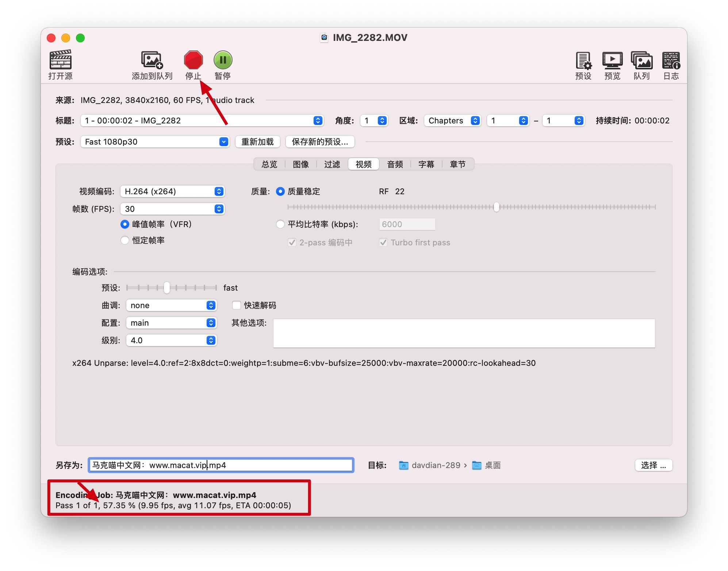Enable the Fast Decode (快速解码) checkbox
This screenshot has height=571, width=728.
[x=237, y=305]
